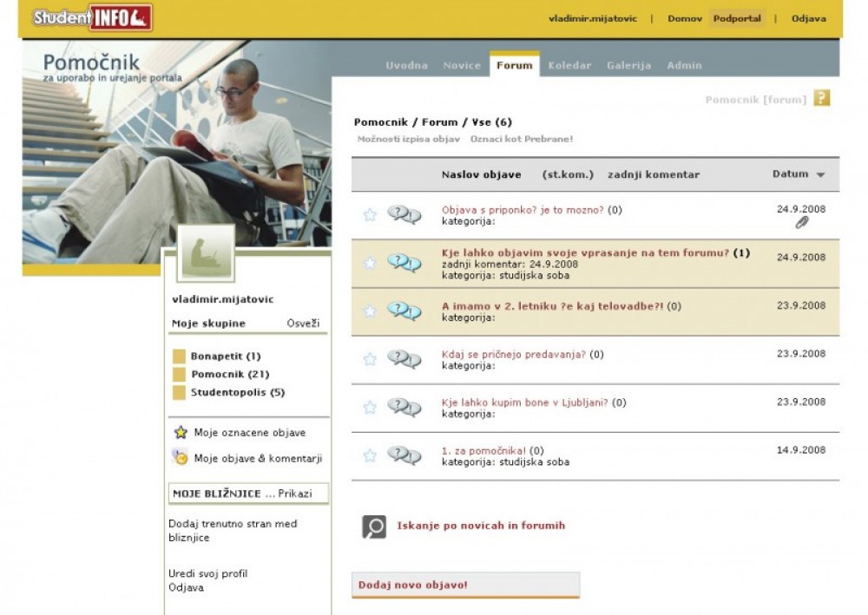Click the icon beside Moje objave & komentarji

181,457
